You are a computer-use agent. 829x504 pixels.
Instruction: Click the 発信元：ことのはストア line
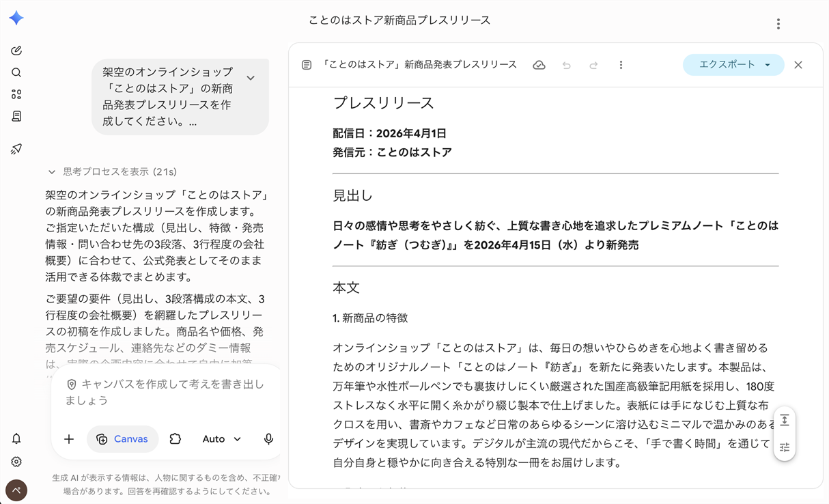(x=392, y=152)
